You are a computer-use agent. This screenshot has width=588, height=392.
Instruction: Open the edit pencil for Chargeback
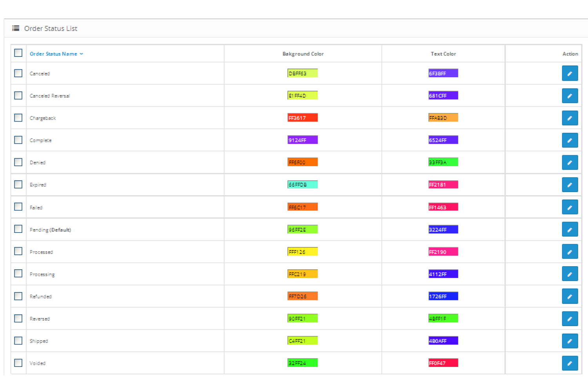pos(570,118)
